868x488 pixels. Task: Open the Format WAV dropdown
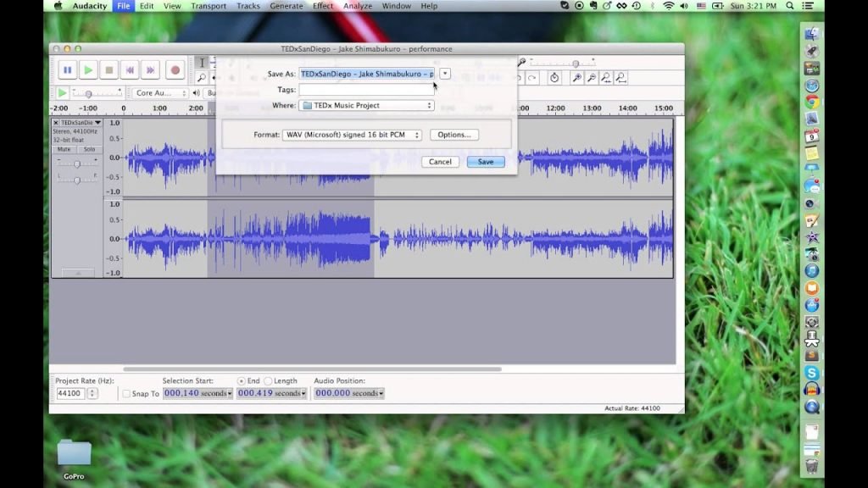(352, 135)
